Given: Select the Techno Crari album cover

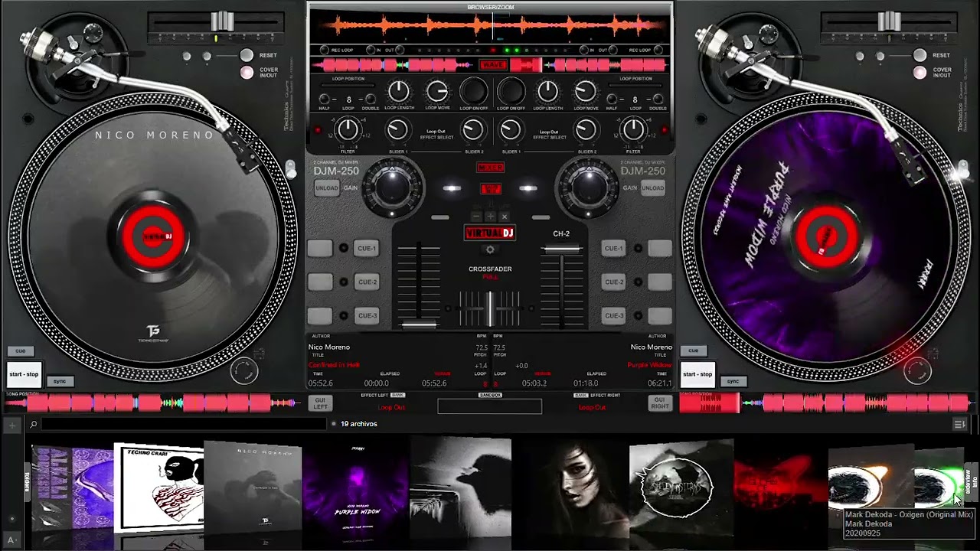Looking at the screenshot, I should coord(159,487).
